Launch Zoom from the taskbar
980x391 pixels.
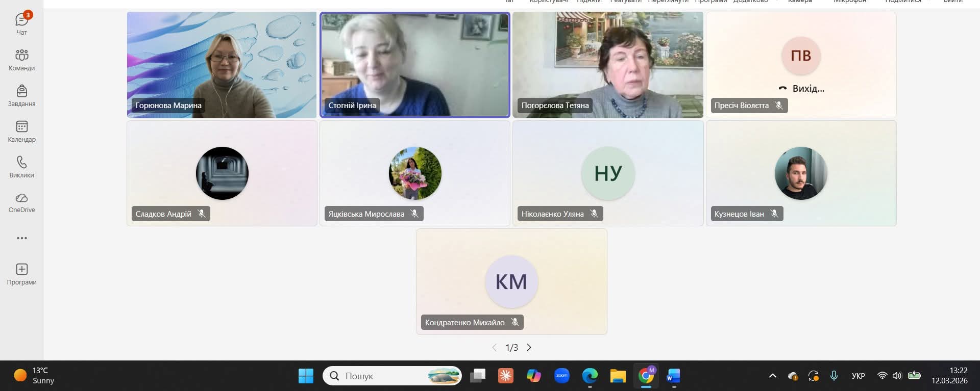[561, 376]
